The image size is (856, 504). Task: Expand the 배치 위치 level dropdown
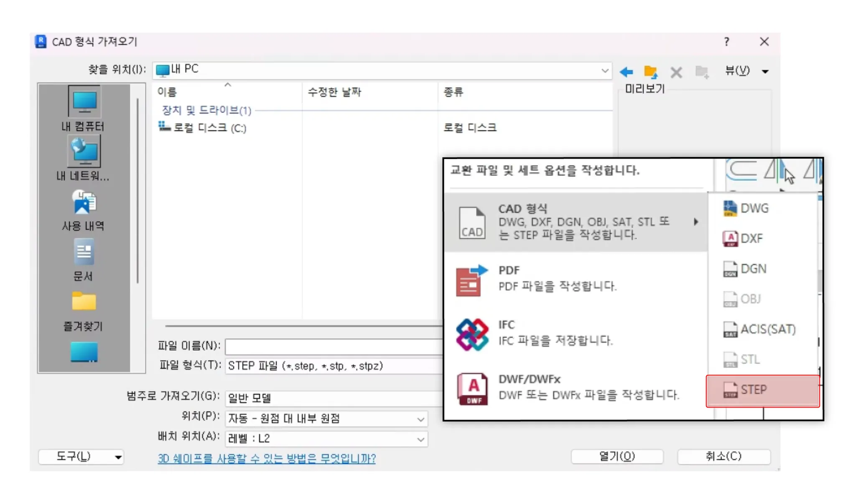click(x=420, y=439)
